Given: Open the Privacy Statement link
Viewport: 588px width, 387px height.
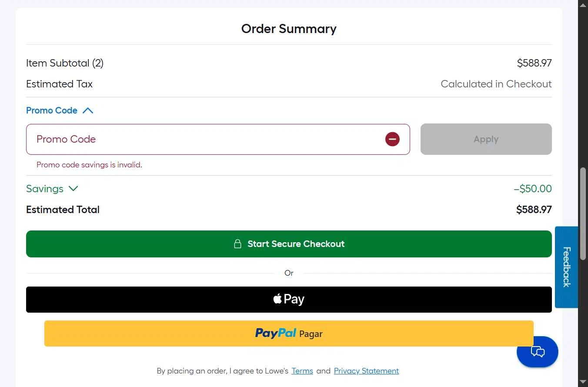Looking at the screenshot, I should coord(366,371).
